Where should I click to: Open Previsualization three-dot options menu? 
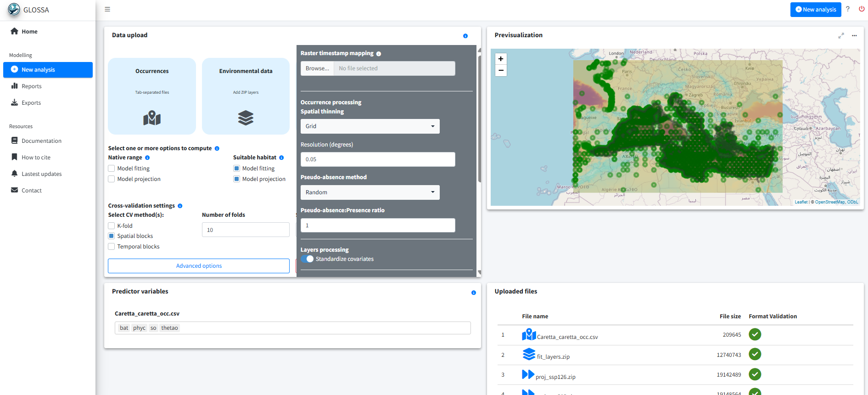click(854, 35)
